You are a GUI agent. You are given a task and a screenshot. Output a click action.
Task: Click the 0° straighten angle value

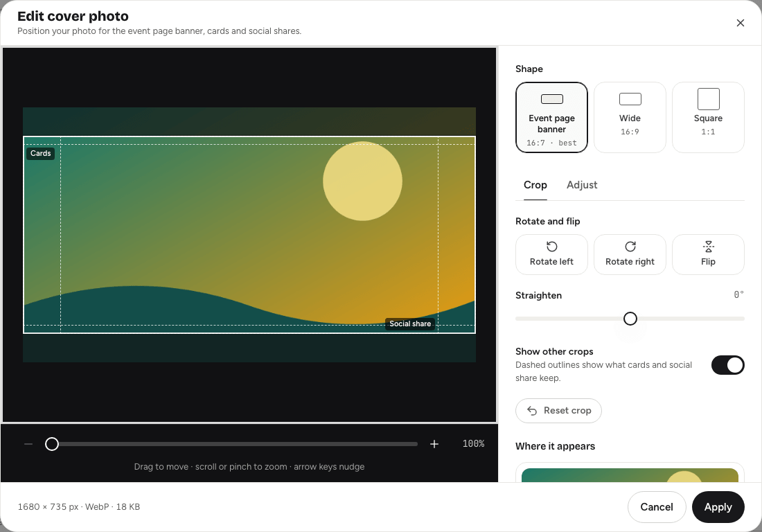738,295
